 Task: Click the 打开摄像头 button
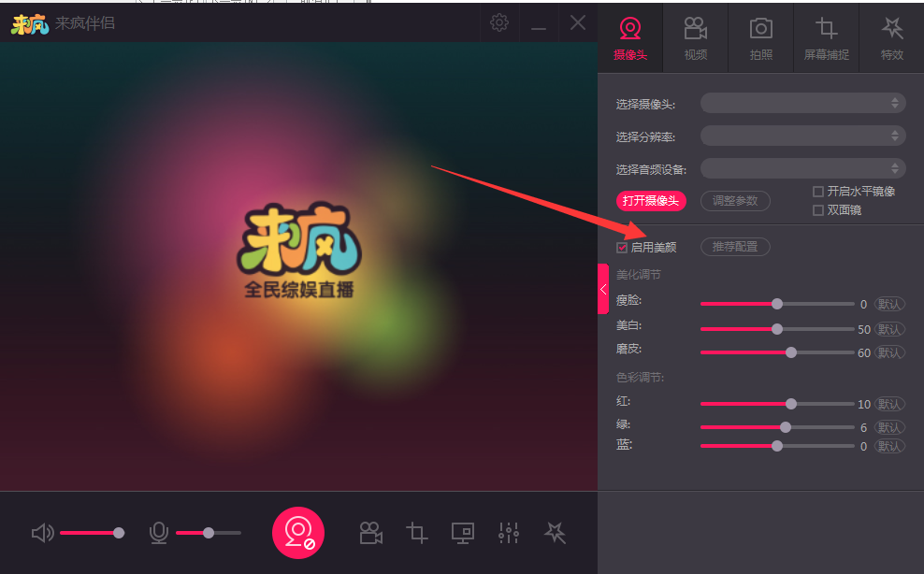tap(651, 201)
